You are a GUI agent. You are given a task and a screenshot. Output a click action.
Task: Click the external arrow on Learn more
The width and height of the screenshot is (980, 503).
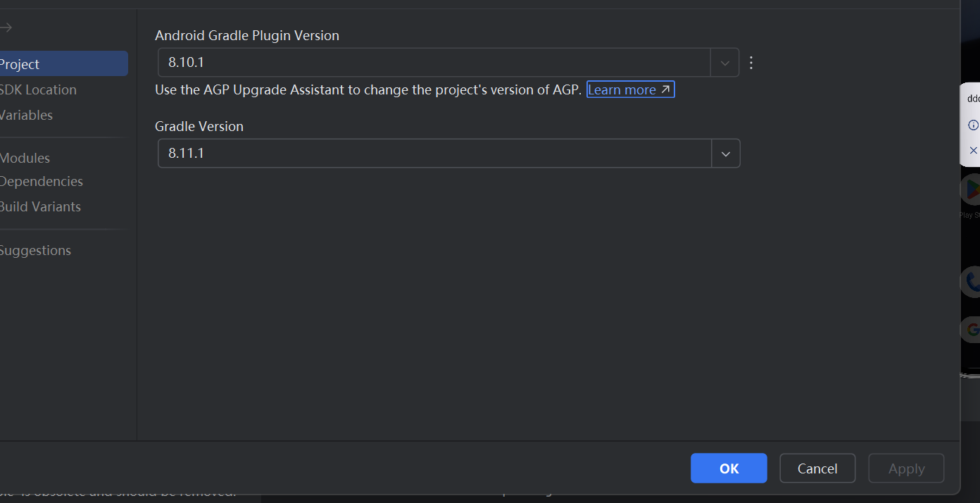tap(665, 89)
